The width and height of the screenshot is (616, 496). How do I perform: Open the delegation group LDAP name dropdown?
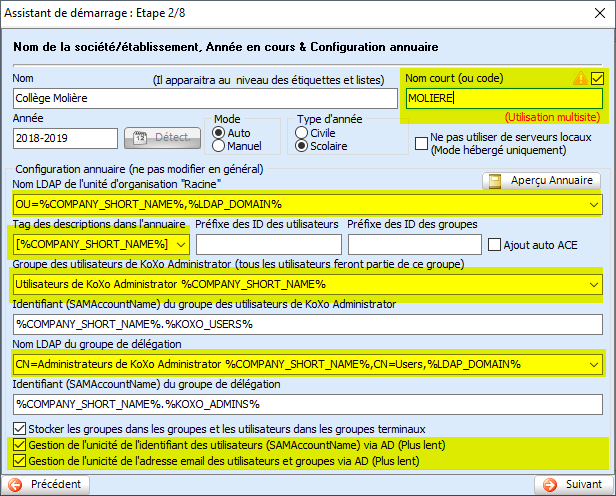[x=594, y=364]
